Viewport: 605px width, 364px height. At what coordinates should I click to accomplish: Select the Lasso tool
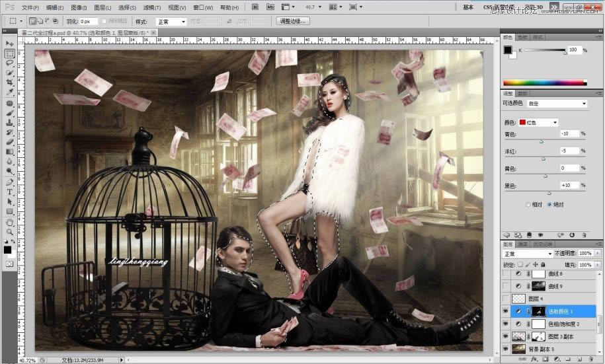(x=10, y=63)
